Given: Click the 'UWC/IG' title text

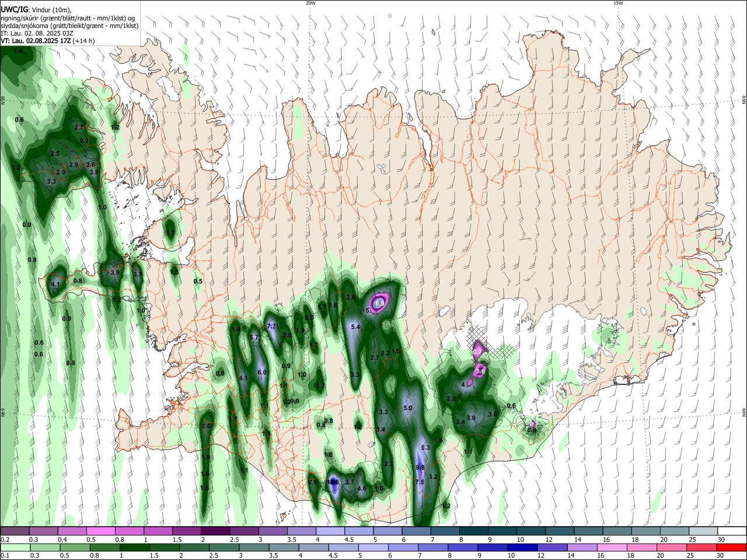Looking at the screenshot, I should 13,9.
